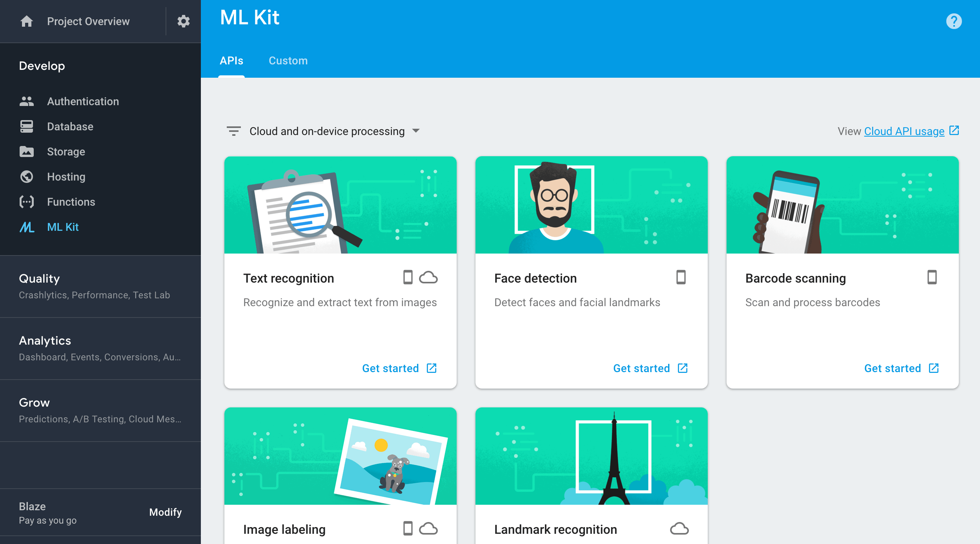Screen dimensions: 980x544
Task: Switch to the Custom tab
Action: coord(288,61)
